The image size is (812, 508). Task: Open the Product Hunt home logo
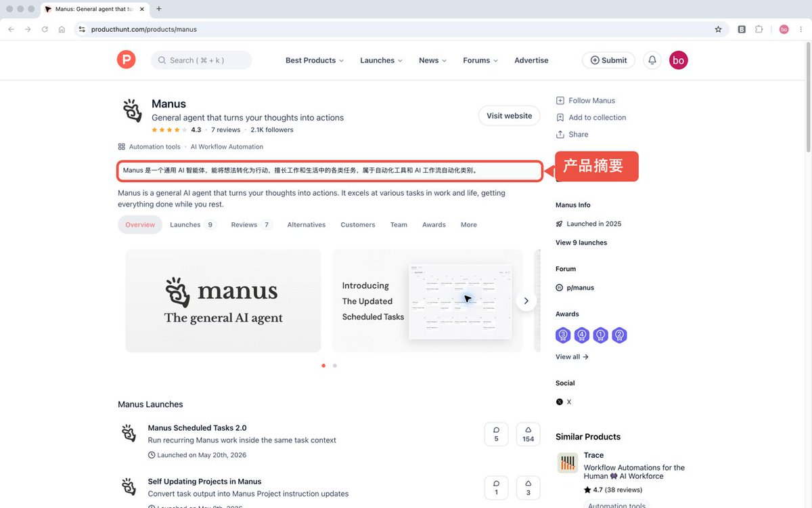[126, 60]
